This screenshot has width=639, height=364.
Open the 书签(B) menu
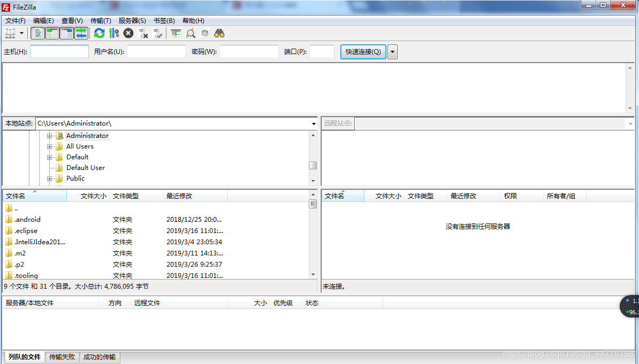[164, 21]
